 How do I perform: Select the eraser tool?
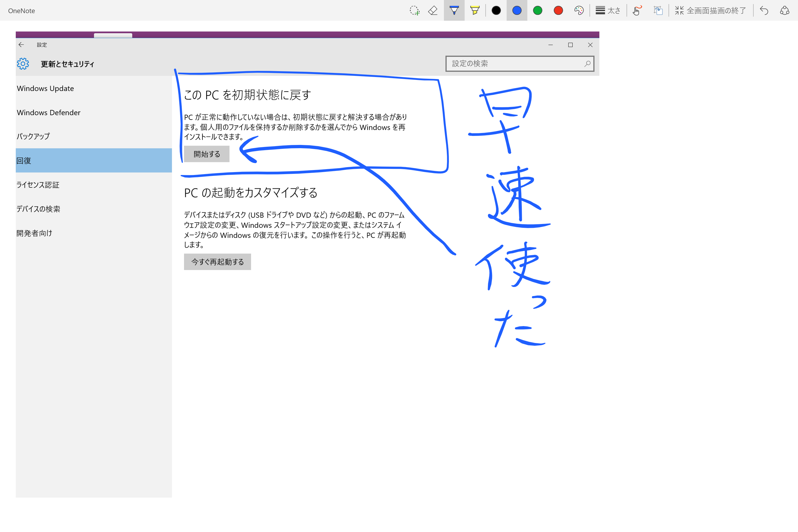pos(433,10)
